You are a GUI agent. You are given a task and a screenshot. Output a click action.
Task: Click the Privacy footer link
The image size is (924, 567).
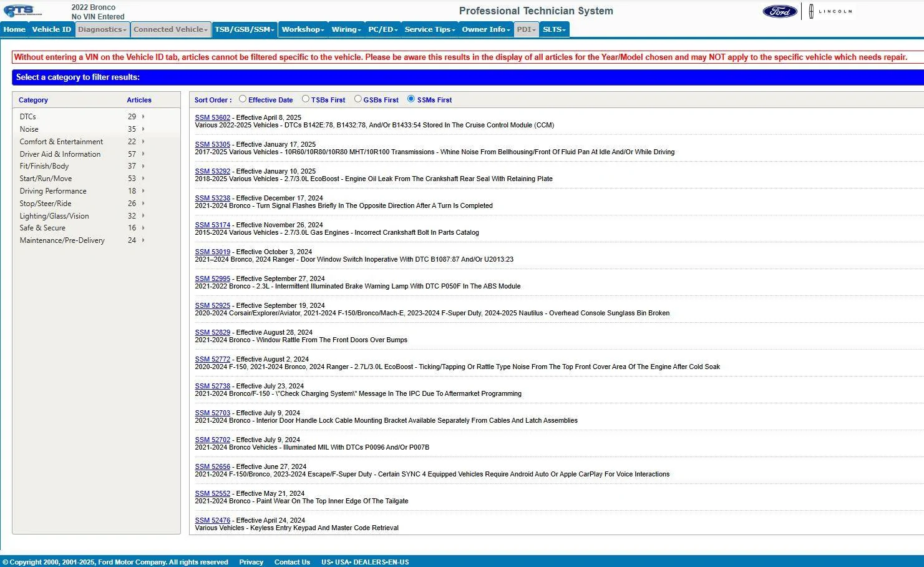click(x=251, y=562)
